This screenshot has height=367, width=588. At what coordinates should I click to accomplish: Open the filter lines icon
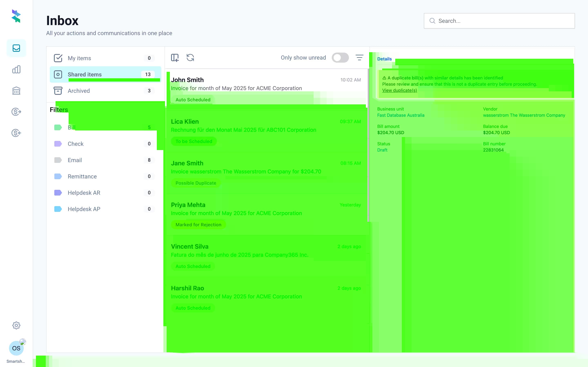[x=359, y=57]
